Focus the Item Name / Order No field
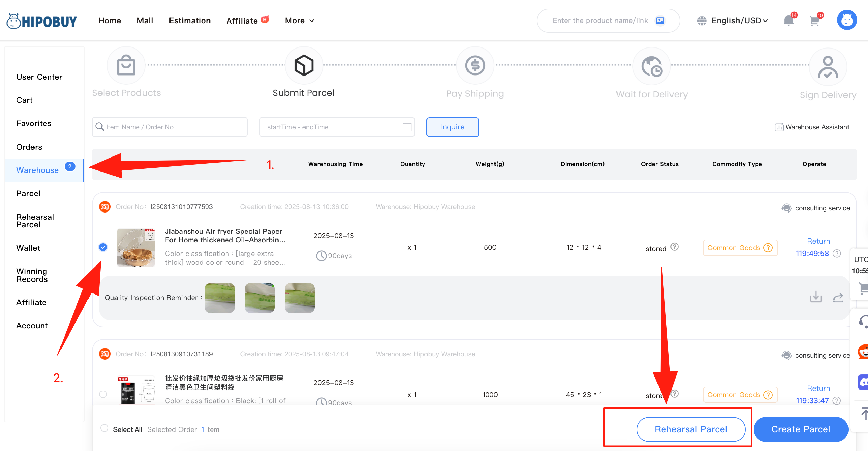The image size is (868, 451). pos(169,127)
